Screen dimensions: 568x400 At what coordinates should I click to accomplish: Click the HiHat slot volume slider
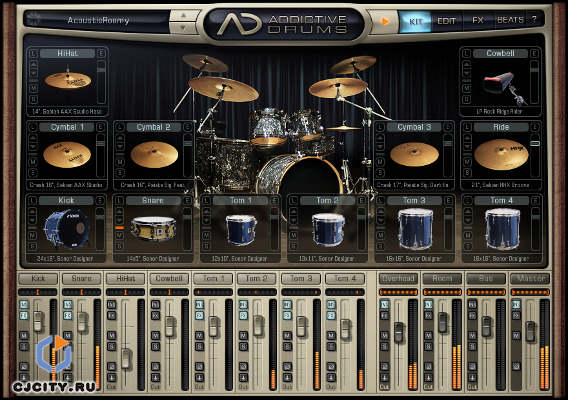(101, 82)
